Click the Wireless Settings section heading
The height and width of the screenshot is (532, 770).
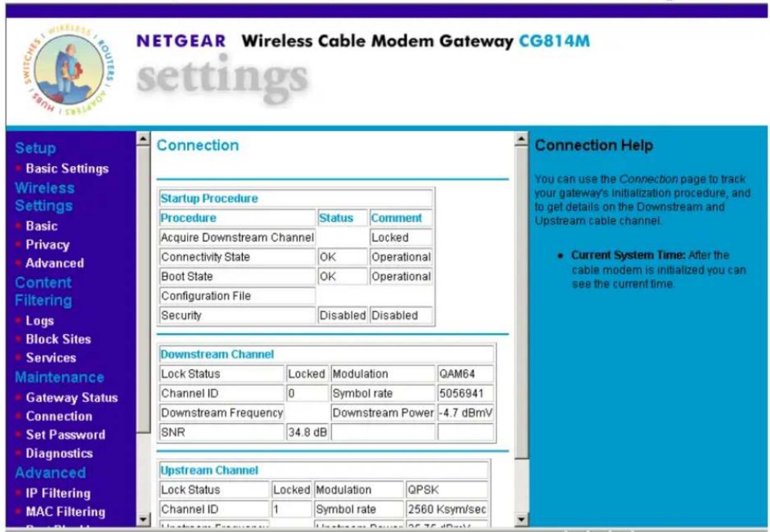click(x=44, y=197)
